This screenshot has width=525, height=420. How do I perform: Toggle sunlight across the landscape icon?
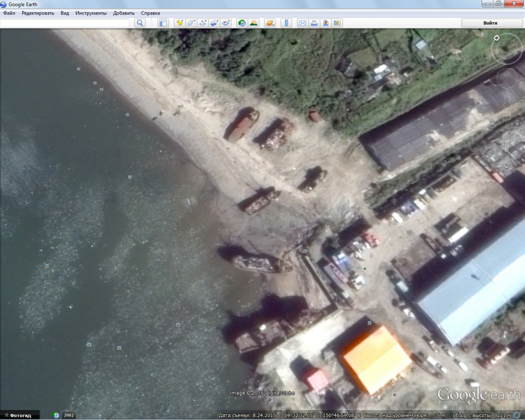[254, 23]
